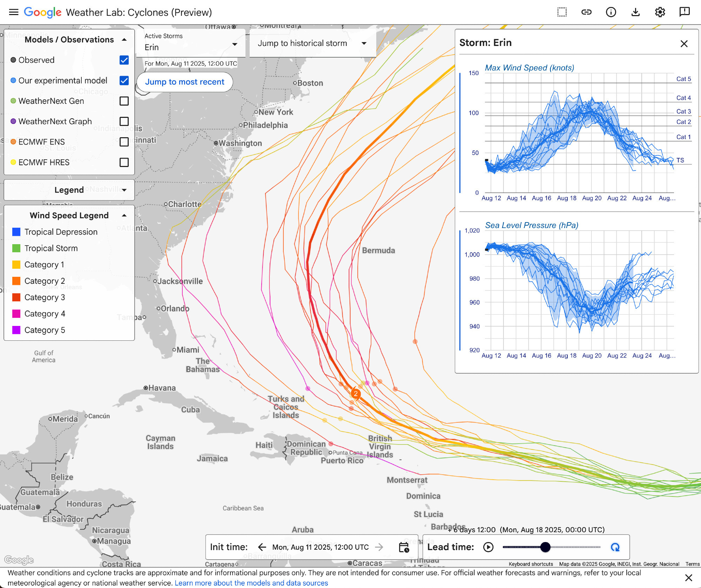Screen dimensions: 701x588
Task: Enable the WeatherNext Gen checkbox
Action: 124,101
